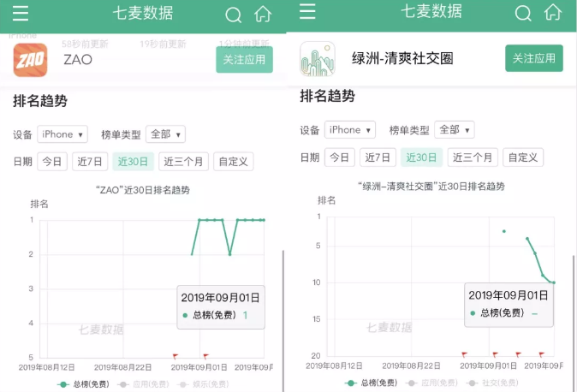This screenshot has height=392, width=577.
Task: Click the rank 2 dip point in ZAO chart
Action: tap(230, 254)
